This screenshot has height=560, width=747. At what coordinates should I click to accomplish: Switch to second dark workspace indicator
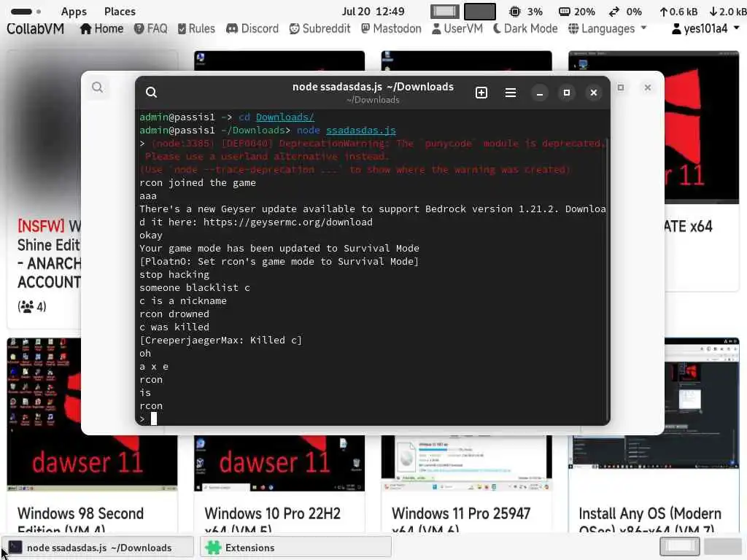(480, 12)
